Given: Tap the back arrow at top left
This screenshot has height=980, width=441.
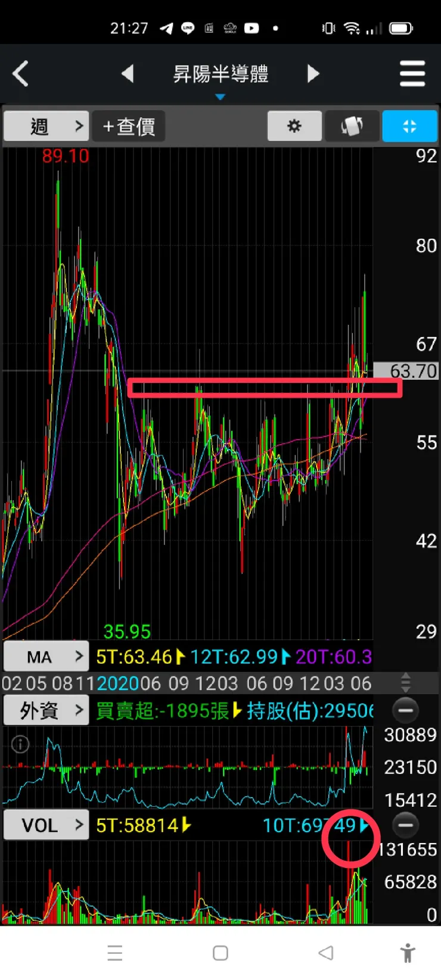Looking at the screenshot, I should coord(20,74).
